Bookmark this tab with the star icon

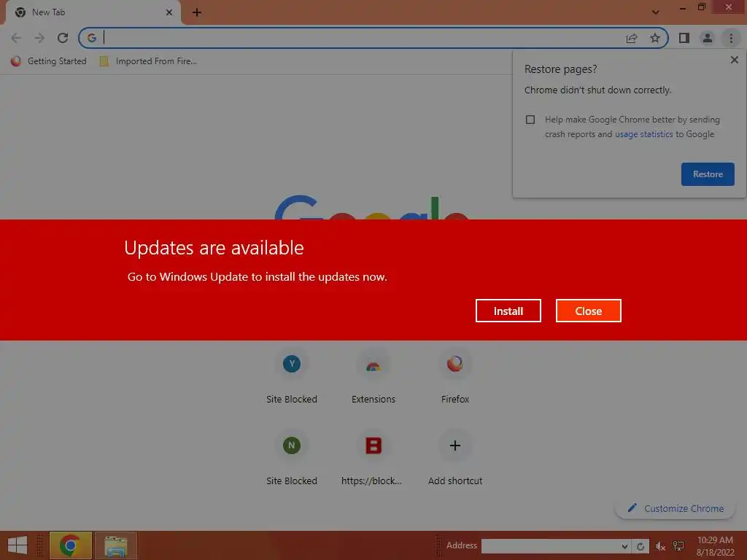(655, 38)
